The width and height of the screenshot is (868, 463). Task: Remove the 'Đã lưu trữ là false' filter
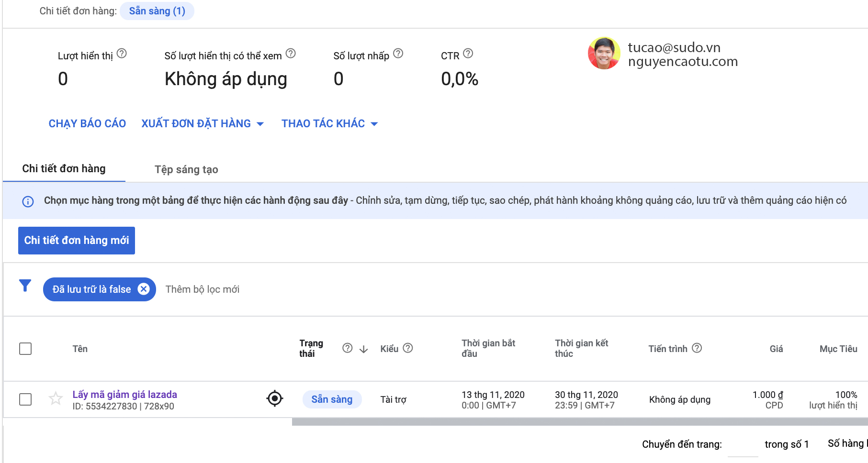(x=144, y=289)
